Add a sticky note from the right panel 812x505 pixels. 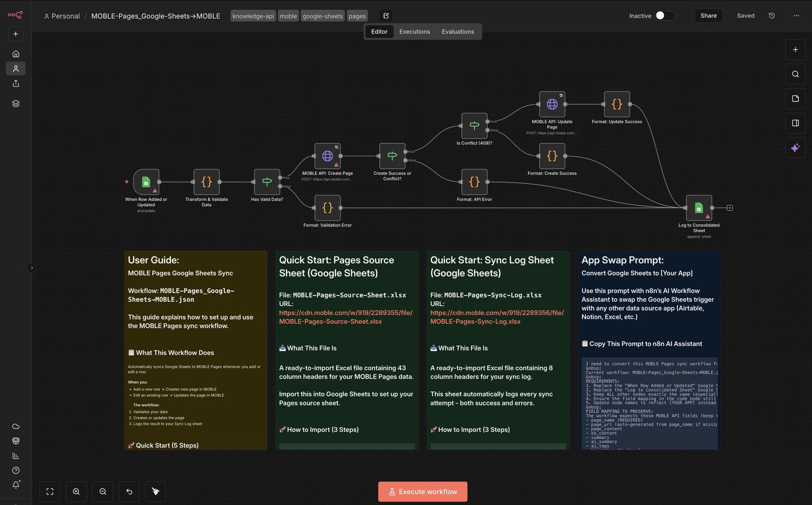(x=795, y=99)
